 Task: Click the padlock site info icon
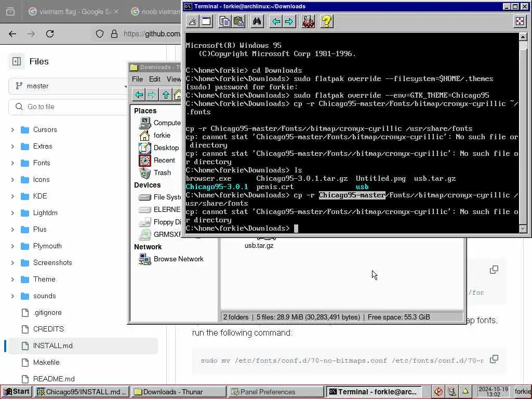click(114, 34)
